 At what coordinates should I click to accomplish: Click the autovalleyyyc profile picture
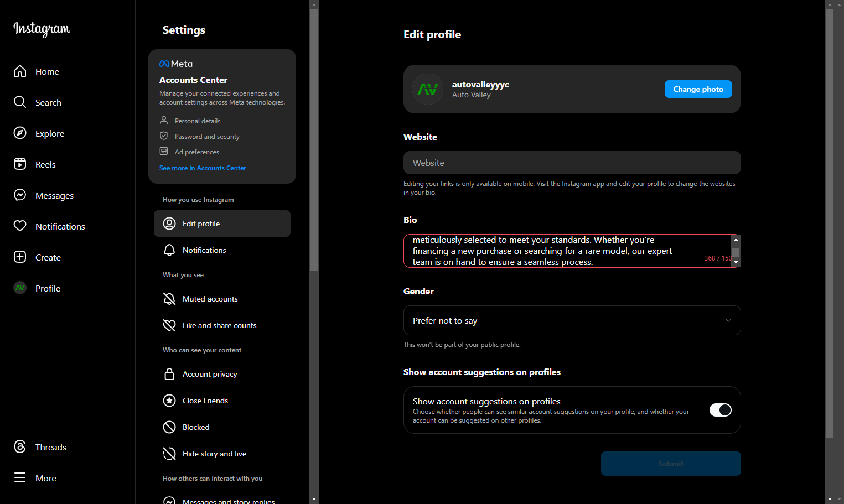click(428, 89)
